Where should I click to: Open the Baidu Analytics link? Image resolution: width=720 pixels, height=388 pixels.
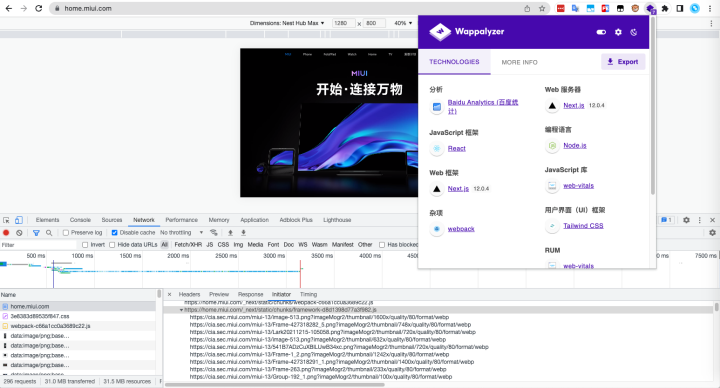click(483, 107)
